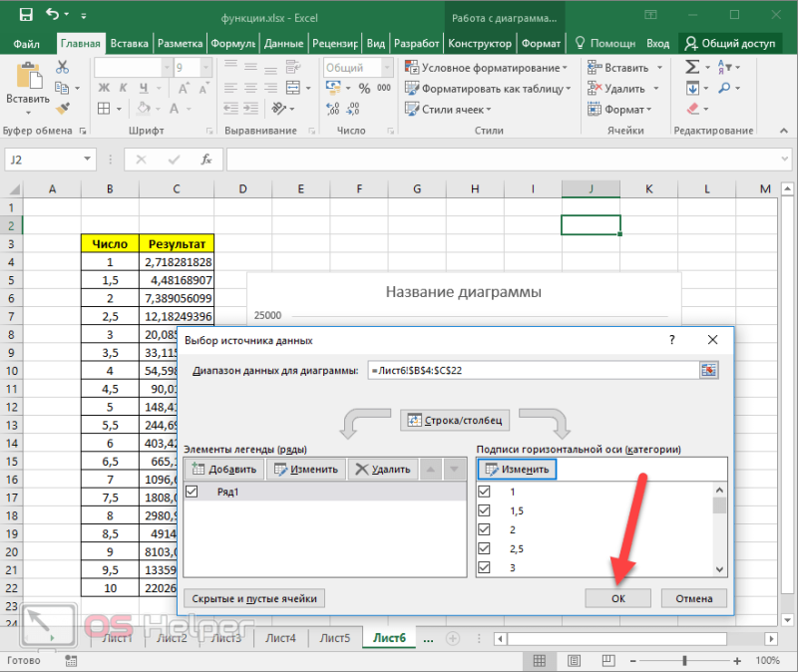Click the increase font size icon
This screenshot has height=672, width=798.
point(184,88)
